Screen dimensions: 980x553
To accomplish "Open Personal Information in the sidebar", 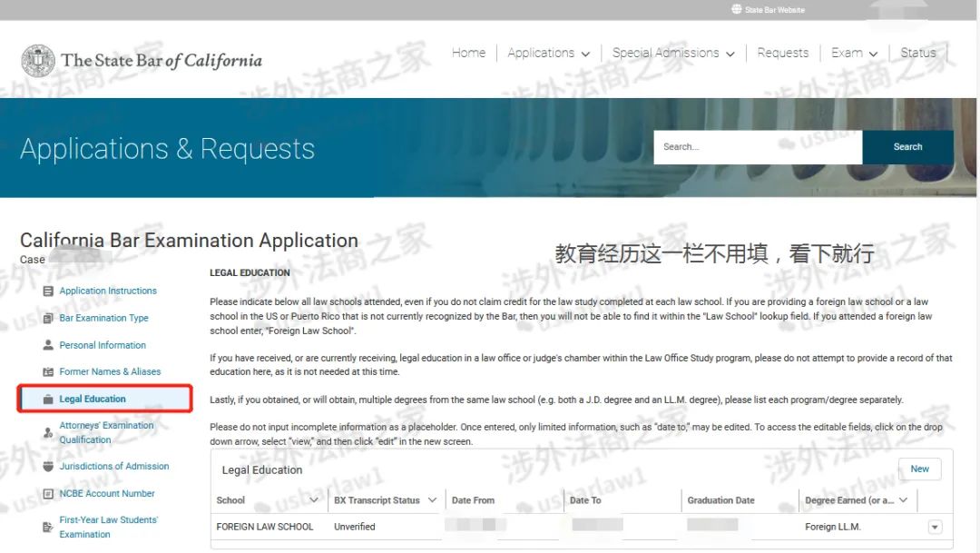I will tap(103, 345).
